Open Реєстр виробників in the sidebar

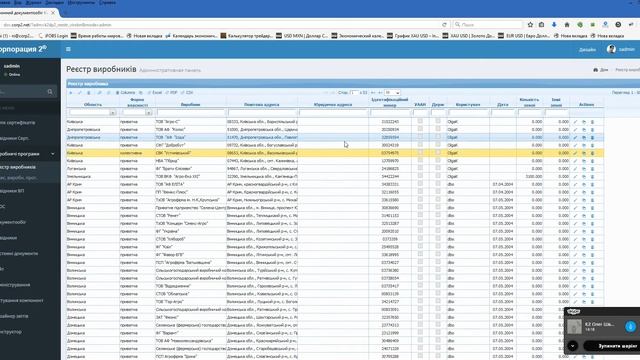(18, 167)
